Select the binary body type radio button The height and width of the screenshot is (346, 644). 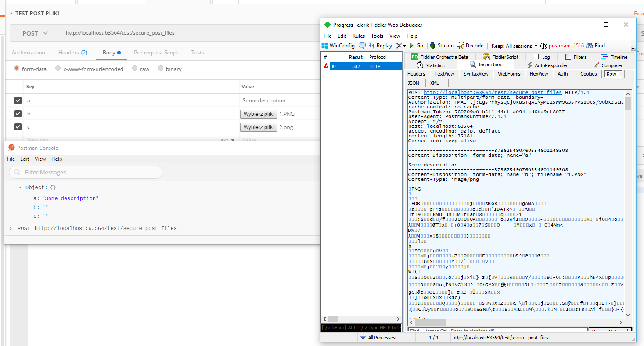point(160,69)
